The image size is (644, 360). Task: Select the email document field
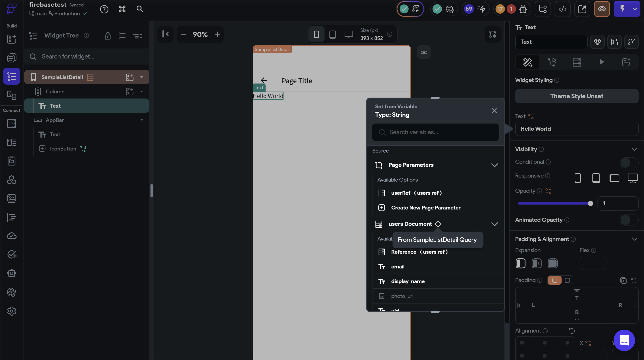(398, 267)
